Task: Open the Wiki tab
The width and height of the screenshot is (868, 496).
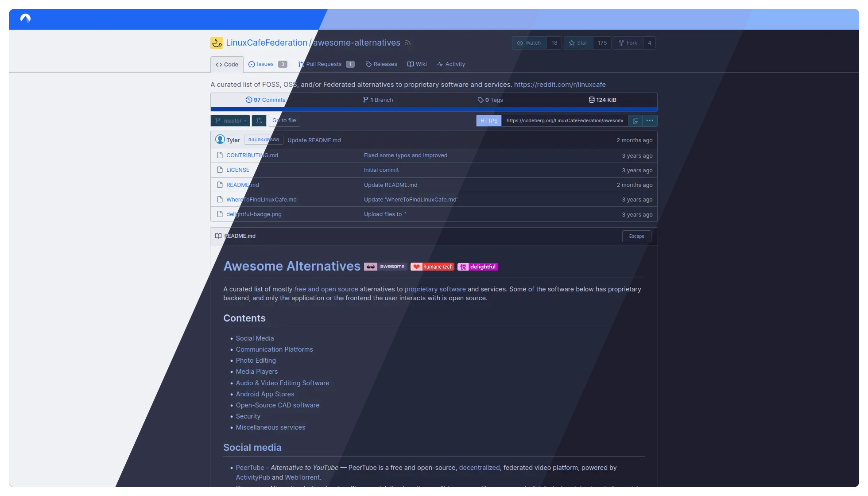Action: [417, 64]
